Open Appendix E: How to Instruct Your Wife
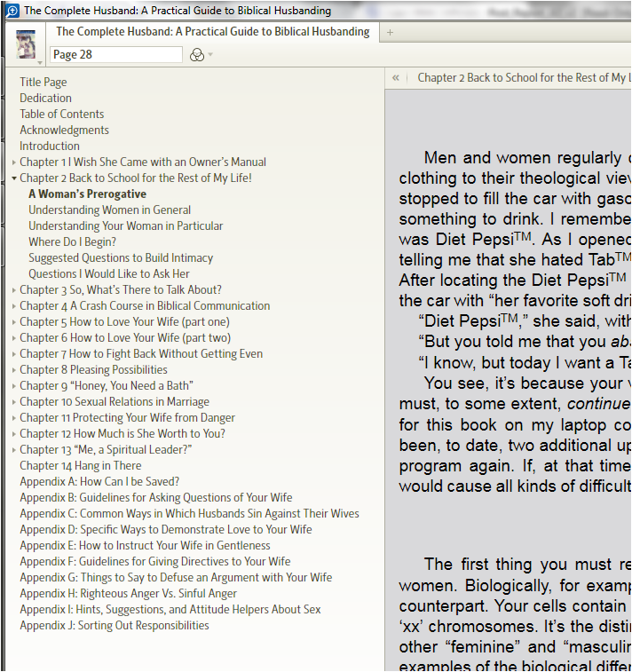 (x=145, y=546)
